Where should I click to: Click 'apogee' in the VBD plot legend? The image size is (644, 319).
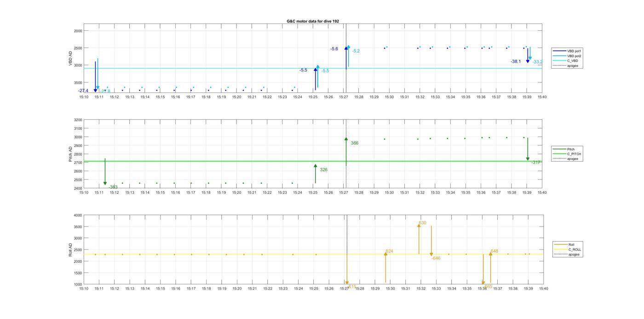(x=573, y=65)
